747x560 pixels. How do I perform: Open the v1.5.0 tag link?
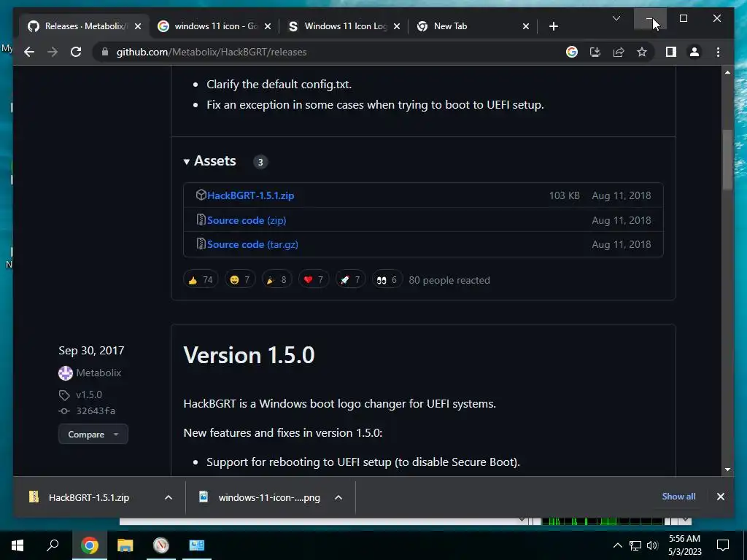pos(88,394)
